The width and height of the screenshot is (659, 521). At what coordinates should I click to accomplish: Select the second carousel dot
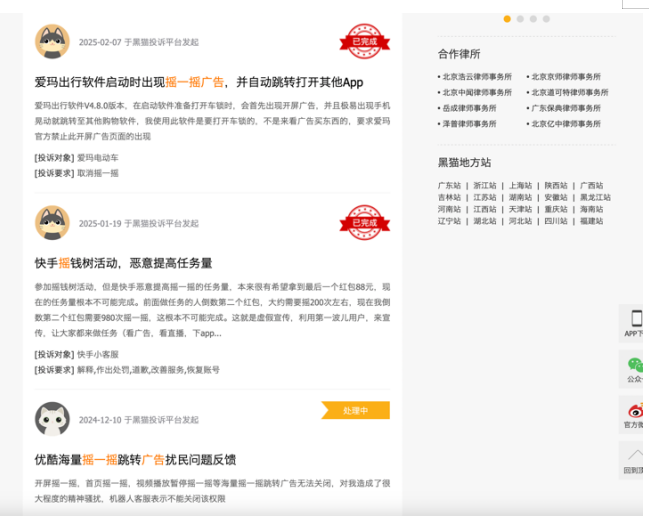520,19
